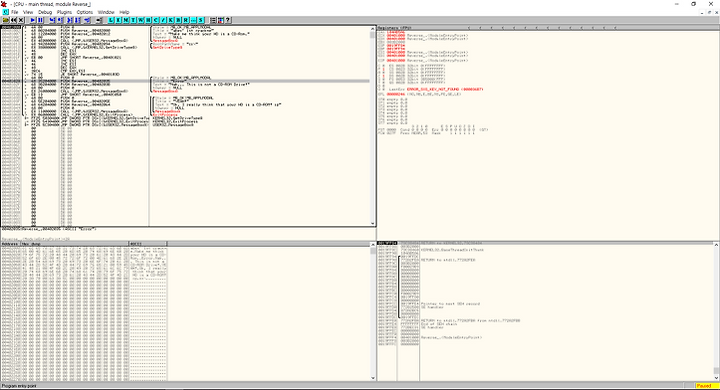720x390 pixels.
Task: Show Patches window via slash button
Action: [x=163, y=20]
